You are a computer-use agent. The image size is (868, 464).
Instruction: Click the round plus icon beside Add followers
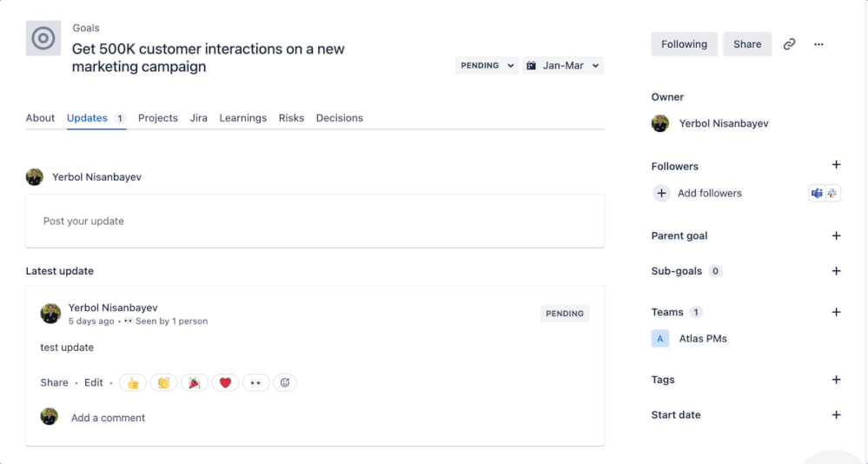pos(661,193)
